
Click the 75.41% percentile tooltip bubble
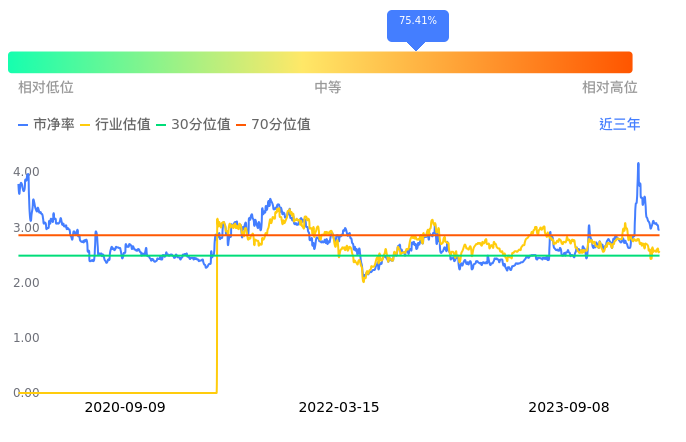click(x=418, y=21)
